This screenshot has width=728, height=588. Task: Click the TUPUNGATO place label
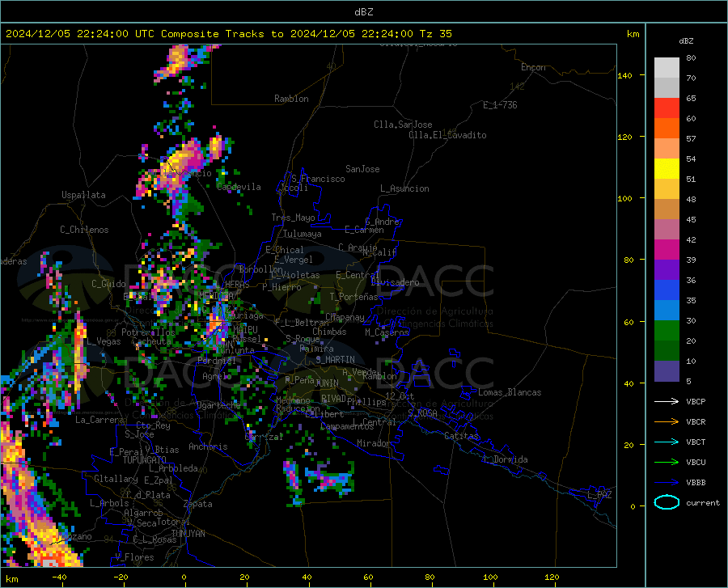[145, 460]
